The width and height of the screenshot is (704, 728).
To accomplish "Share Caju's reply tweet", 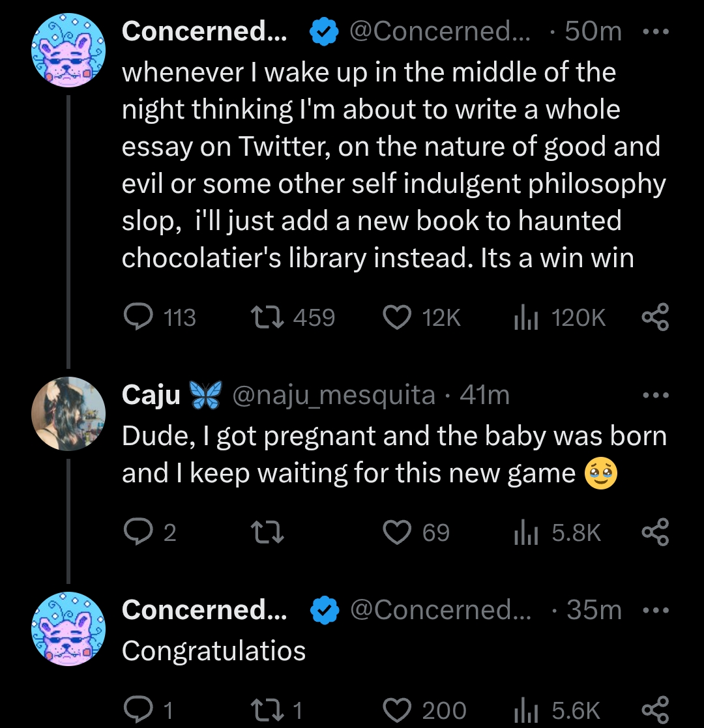I will [x=655, y=532].
